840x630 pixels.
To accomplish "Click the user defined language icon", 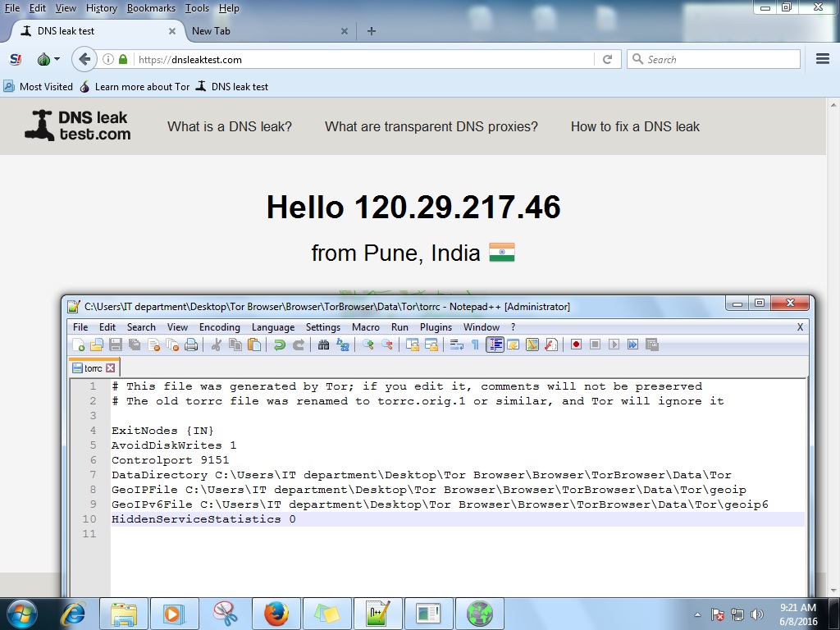I will click(x=514, y=345).
